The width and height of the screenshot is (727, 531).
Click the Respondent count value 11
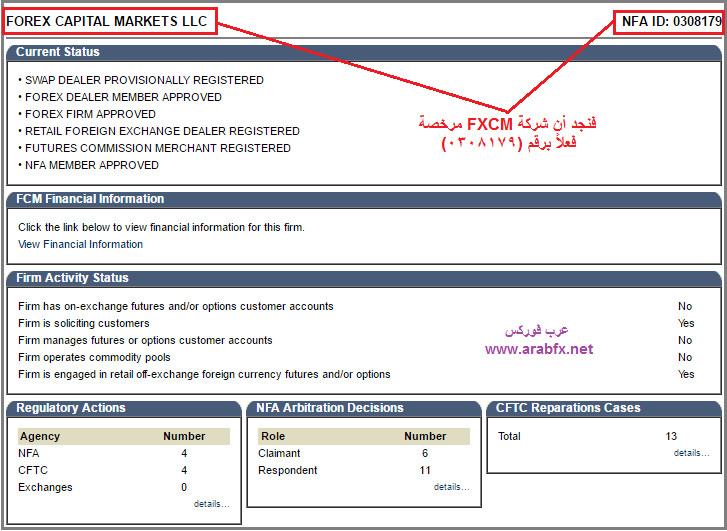(x=425, y=470)
